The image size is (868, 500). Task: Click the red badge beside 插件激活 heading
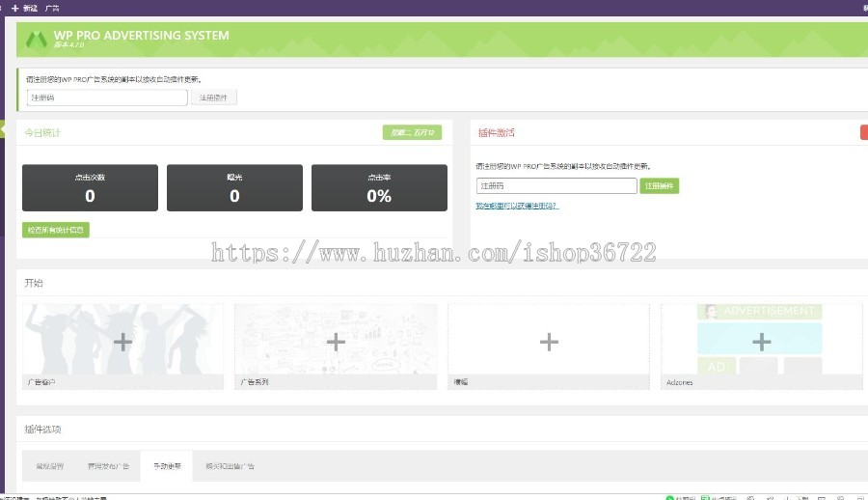point(864,132)
